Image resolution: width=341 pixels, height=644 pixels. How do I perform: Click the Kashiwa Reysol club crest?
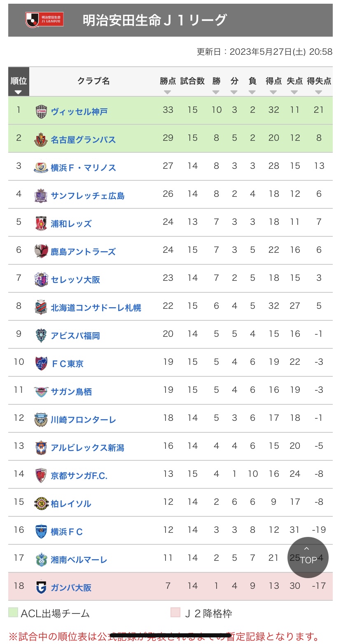pyautogui.click(x=41, y=503)
